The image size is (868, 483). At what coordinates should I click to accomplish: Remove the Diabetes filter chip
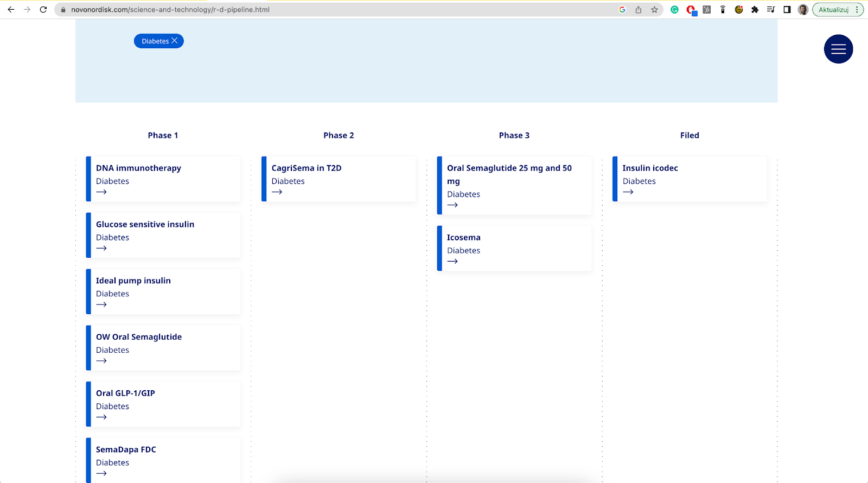[x=174, y=41]
